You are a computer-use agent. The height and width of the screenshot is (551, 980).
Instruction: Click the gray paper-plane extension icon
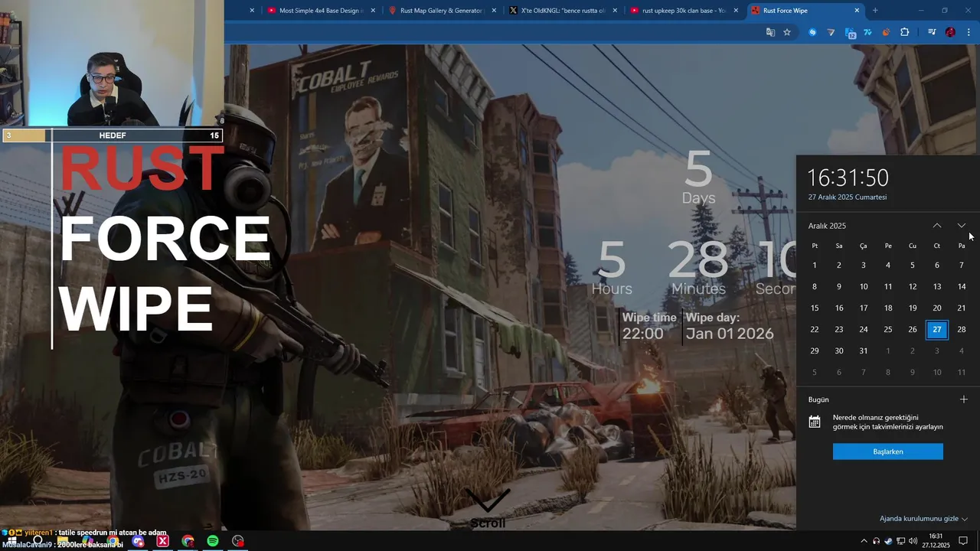tap(831, 32)
